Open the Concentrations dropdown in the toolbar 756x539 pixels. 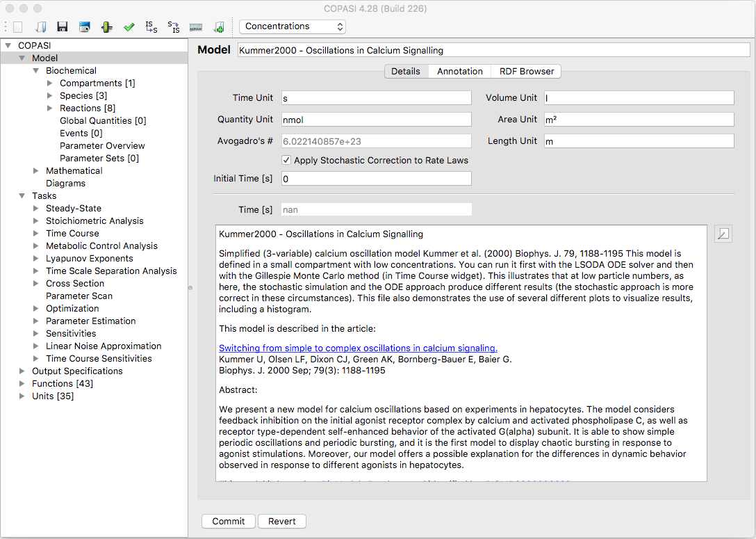pyautogui.click(x=292, y=26)
